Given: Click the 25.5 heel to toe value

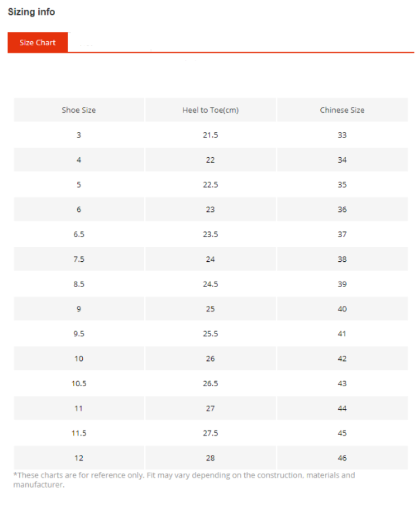Looking at the screenshot, I should click(x=211, y=333).
